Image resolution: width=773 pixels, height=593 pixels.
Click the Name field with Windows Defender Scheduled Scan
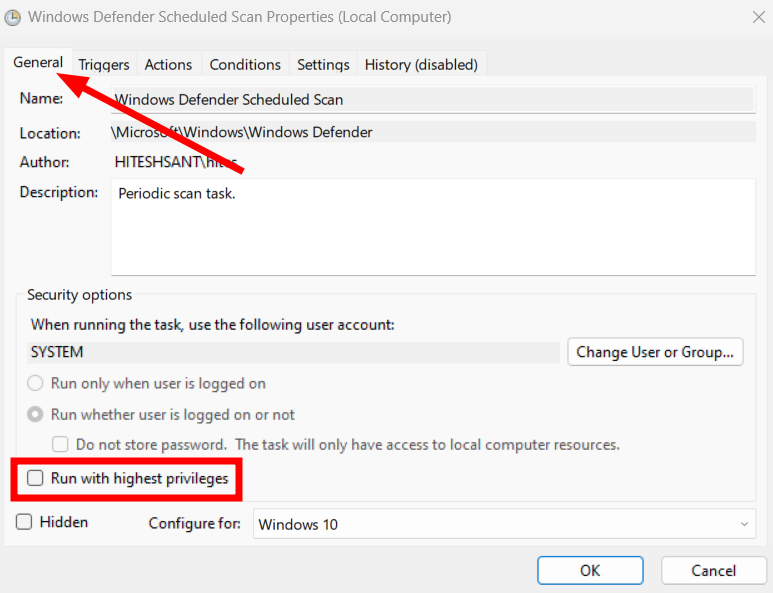(433, 100)
